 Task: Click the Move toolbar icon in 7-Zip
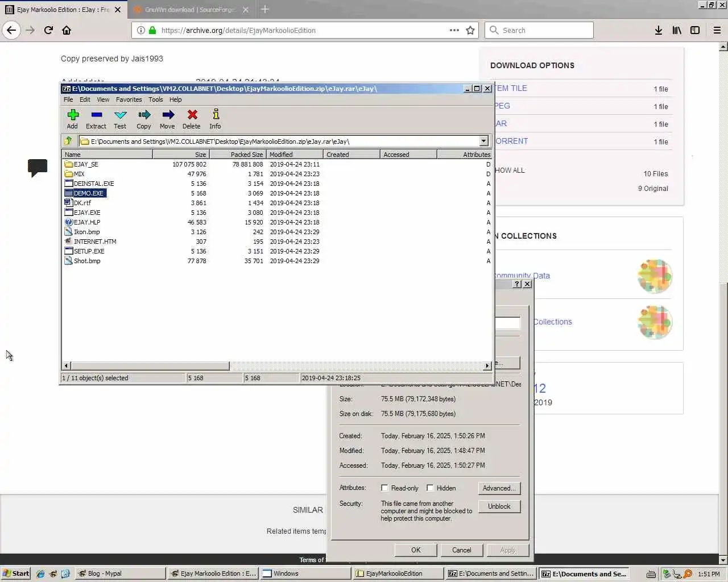(168, 119)
